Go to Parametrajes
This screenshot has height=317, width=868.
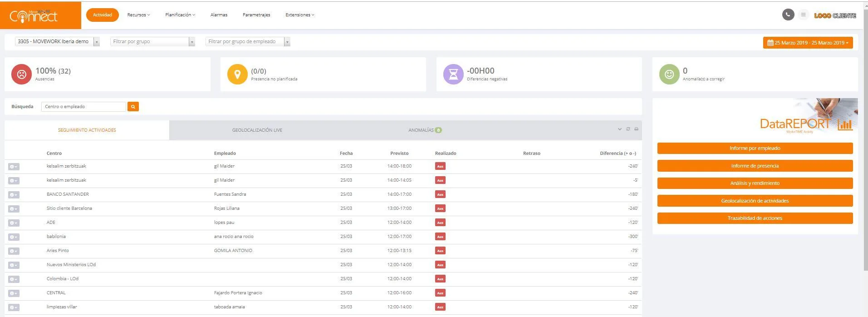[x=256, y=15]
